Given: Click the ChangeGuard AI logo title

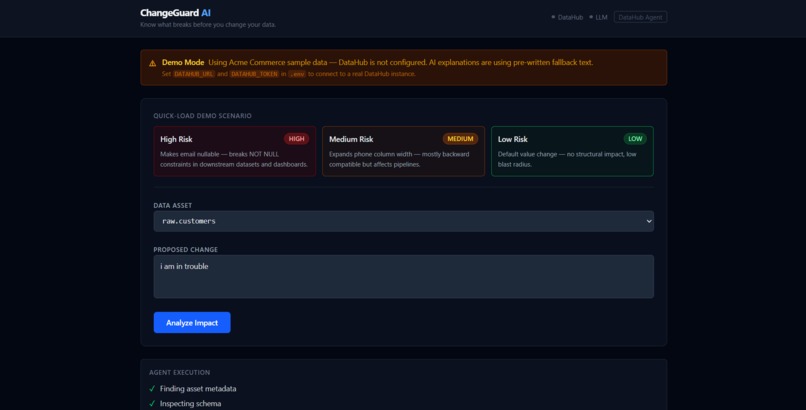Looking at the screenshot, I should 175,13.
